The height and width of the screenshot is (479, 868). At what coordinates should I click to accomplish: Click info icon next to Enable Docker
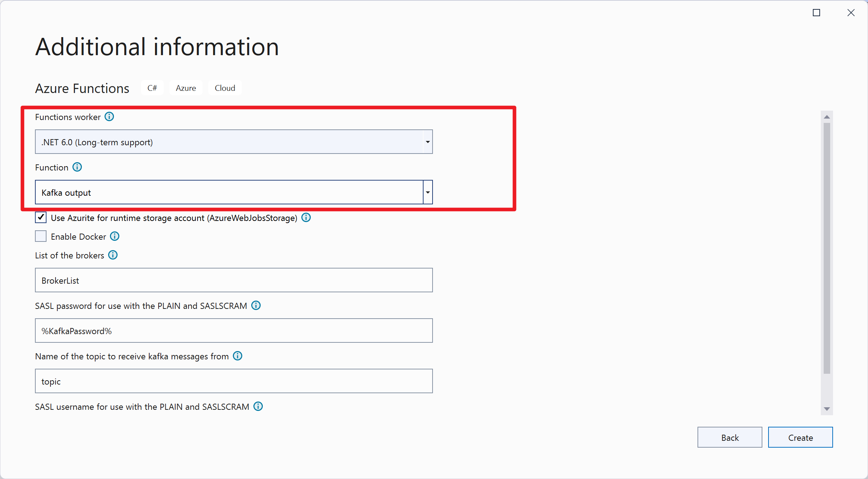point(115,236)
